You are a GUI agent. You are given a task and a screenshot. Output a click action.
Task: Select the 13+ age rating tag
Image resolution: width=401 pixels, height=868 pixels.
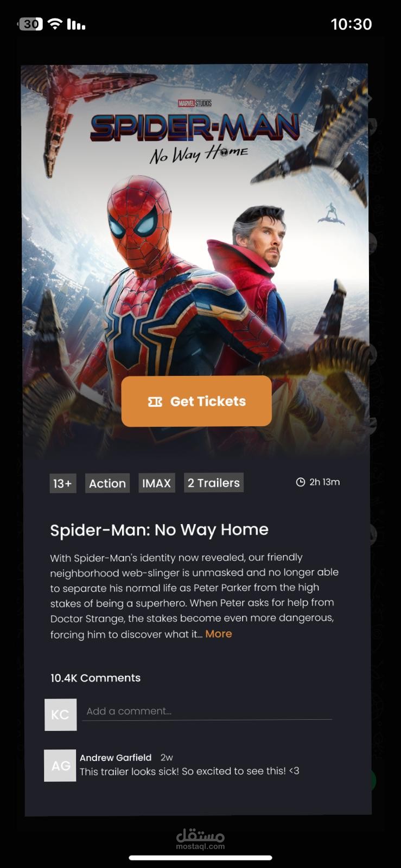[x=63, y=483]
